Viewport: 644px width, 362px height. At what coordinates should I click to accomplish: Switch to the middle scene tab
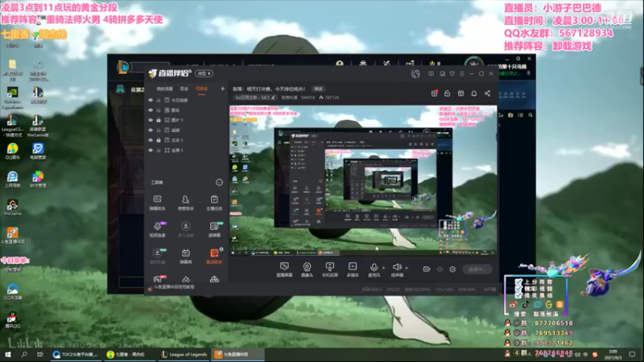coord(184,88)
